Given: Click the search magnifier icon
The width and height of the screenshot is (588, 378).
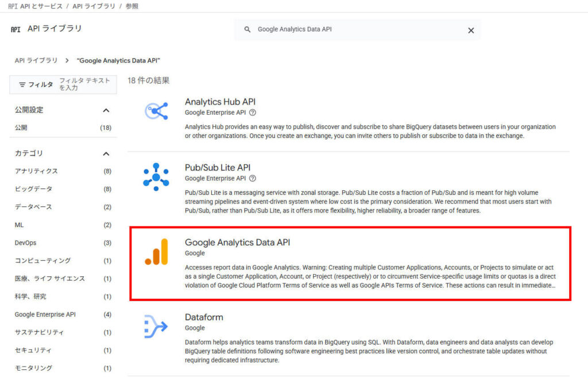Looking at the screenshot, I should pos(247,30).
